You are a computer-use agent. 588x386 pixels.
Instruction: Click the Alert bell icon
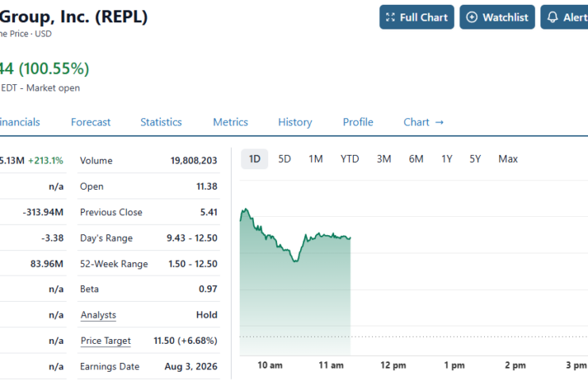pos(552,17)
